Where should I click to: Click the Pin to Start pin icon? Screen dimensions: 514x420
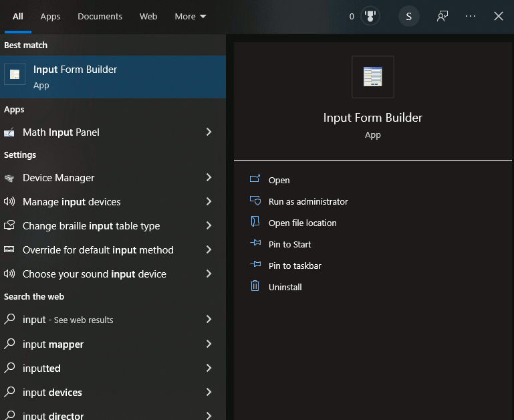[255, 243]
